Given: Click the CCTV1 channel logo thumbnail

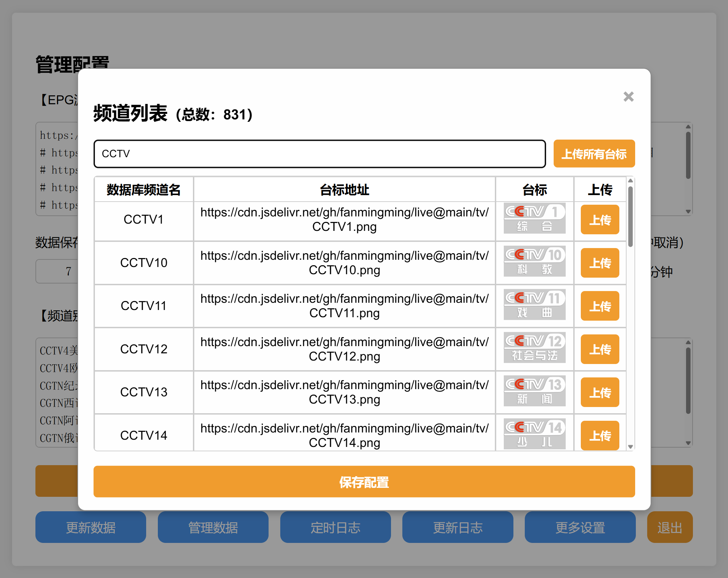Looking at the screenshot, I should 534,219.
